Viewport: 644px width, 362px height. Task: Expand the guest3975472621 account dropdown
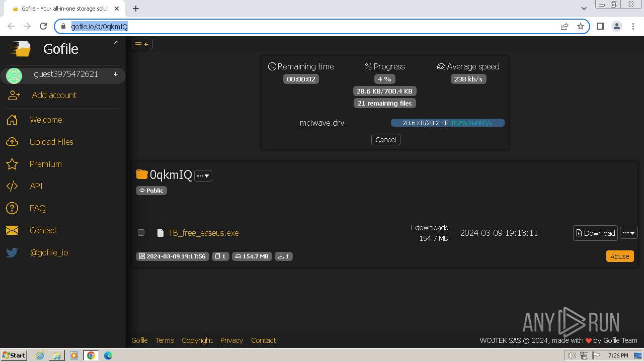coord(116,74)
